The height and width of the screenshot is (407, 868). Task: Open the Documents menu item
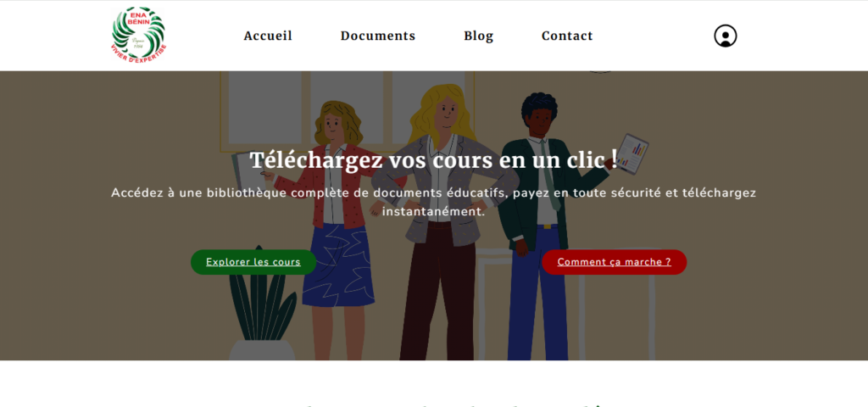[x=378, y=36]
